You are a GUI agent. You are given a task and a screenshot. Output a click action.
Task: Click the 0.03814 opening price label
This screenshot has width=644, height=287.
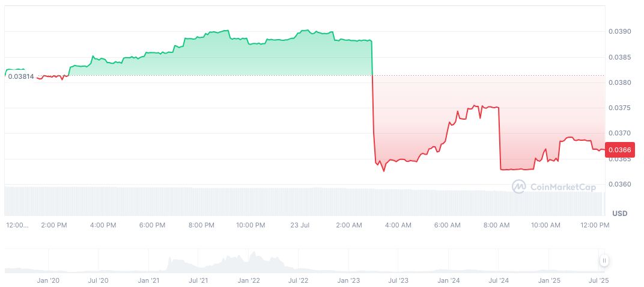pos(21,76)
